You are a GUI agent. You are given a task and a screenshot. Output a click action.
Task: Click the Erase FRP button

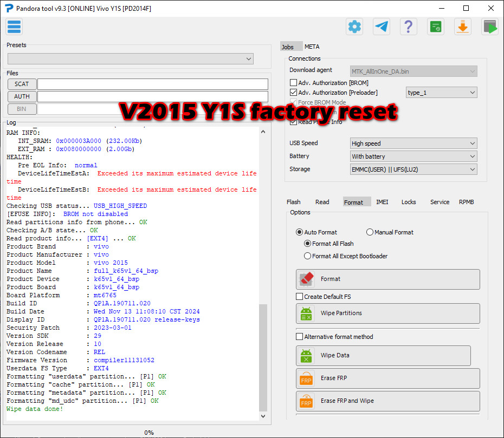(x=387, y=378)
